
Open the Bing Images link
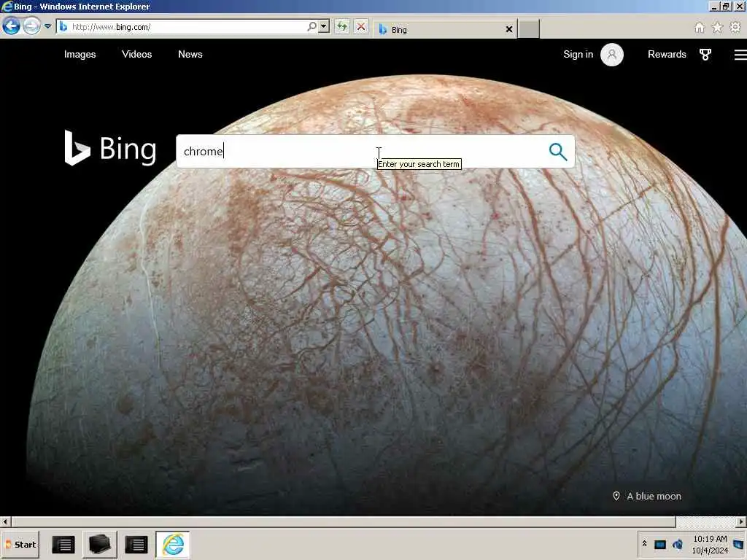click(80, 54)
